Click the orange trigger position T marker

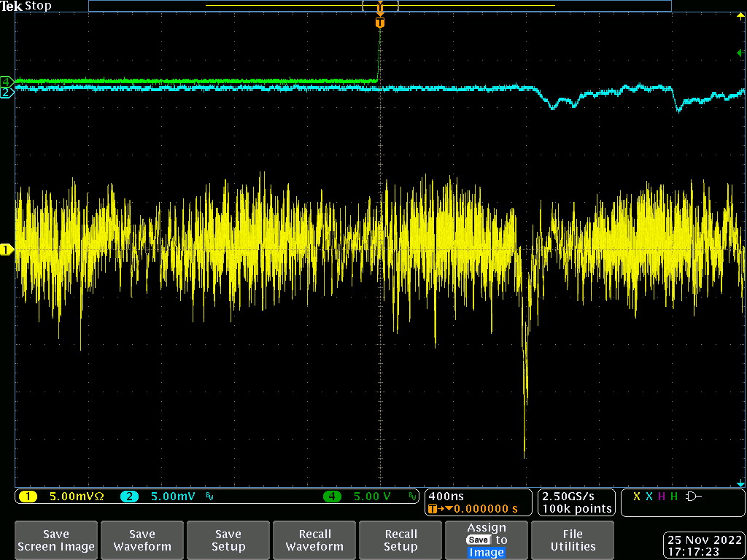[379, 23]
